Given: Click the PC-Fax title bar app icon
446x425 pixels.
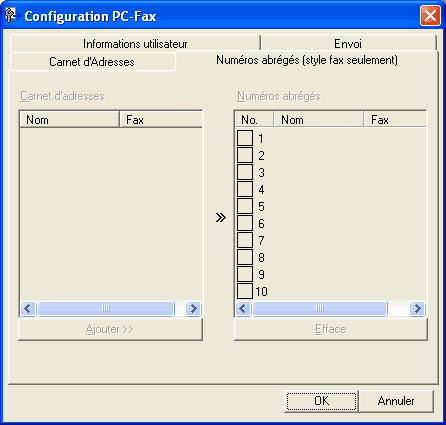Looking at the screenshot, I should [x=11, y=15].
